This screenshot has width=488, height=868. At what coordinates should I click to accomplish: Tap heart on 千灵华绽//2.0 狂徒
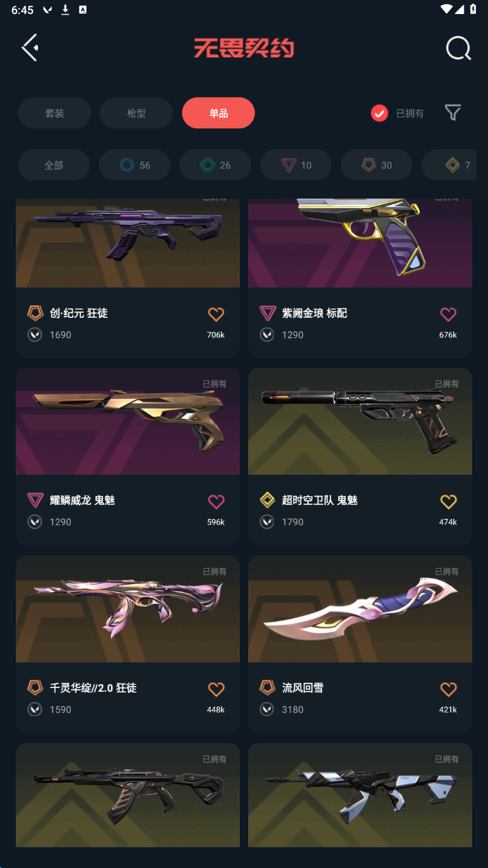coord(216,689)
